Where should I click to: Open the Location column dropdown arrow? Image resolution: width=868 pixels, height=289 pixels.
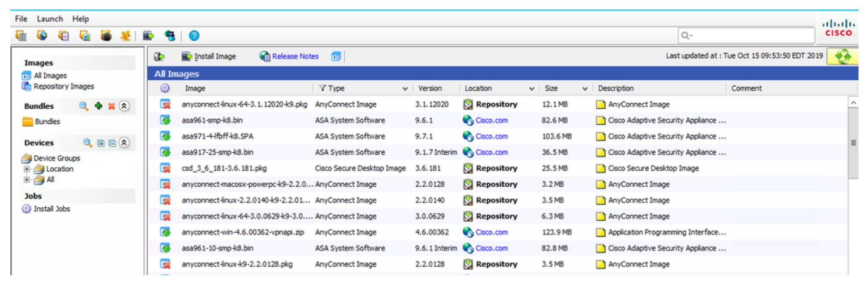click(532, 88)
